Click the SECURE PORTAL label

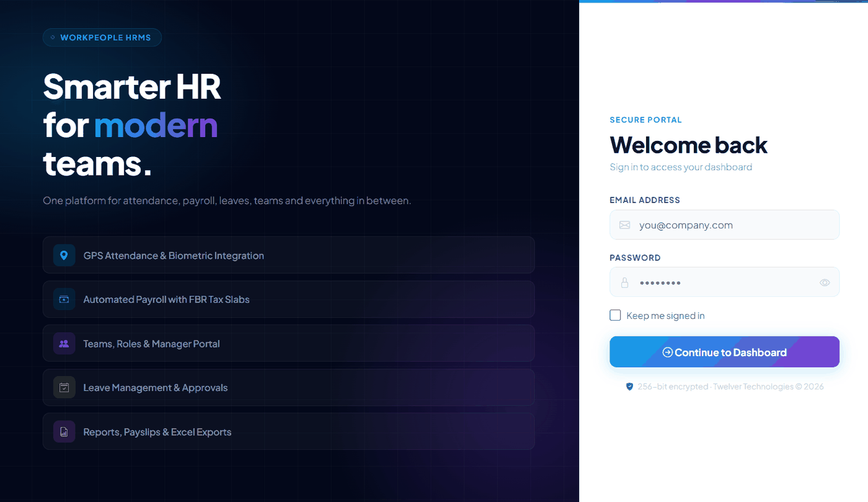[x=645, y=120]
